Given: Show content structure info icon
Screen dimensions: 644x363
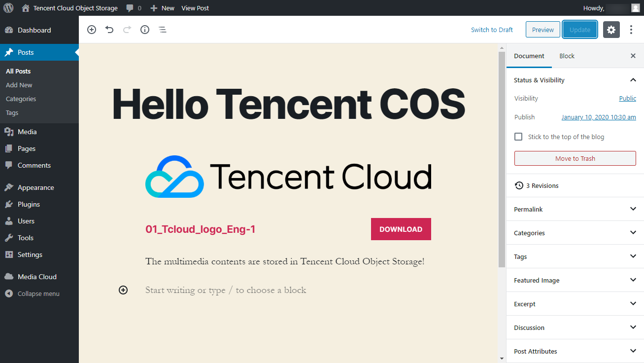Looking at the screenshot, I should click(145, 30).
